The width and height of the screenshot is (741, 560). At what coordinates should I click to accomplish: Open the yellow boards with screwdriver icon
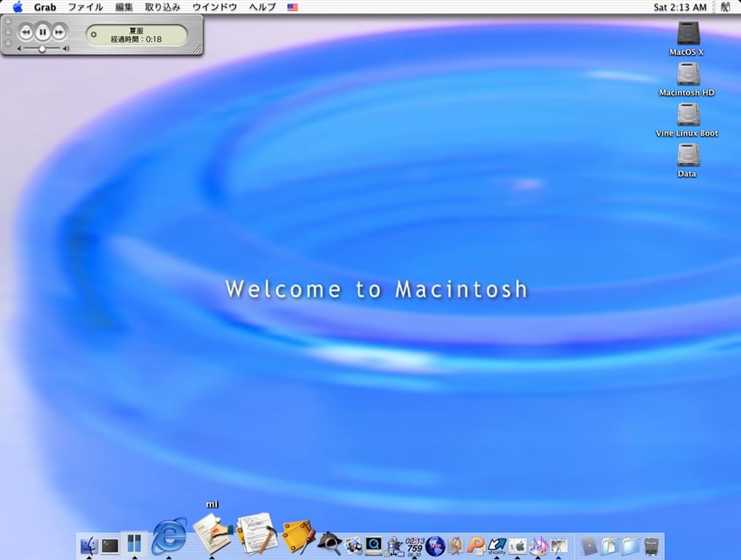coord(298,538)
